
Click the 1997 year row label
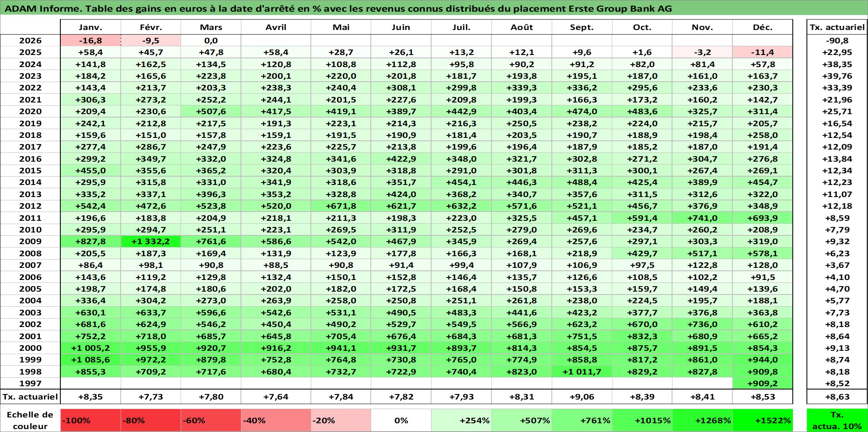[30, 383]
